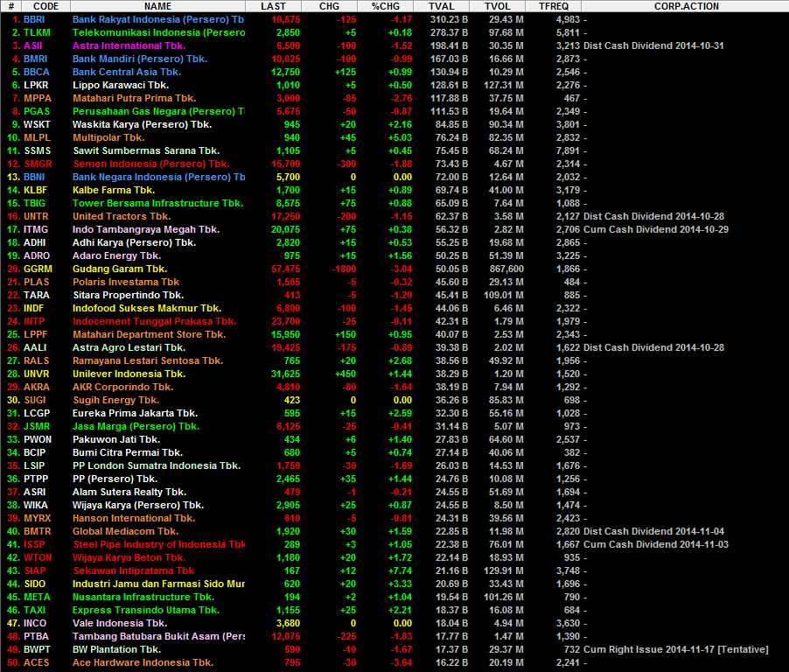Click the # column header
Viewport: 789px width, 672px height.
coord(11,6)
